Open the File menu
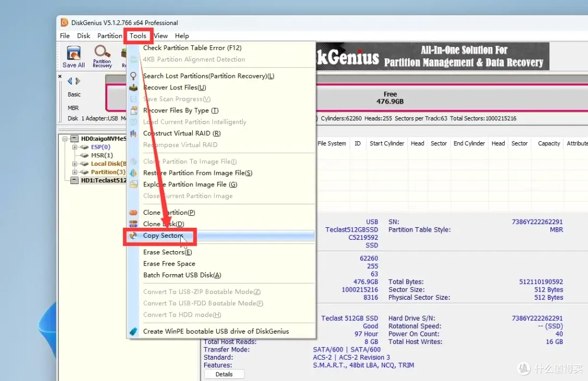 click(65, 35)
